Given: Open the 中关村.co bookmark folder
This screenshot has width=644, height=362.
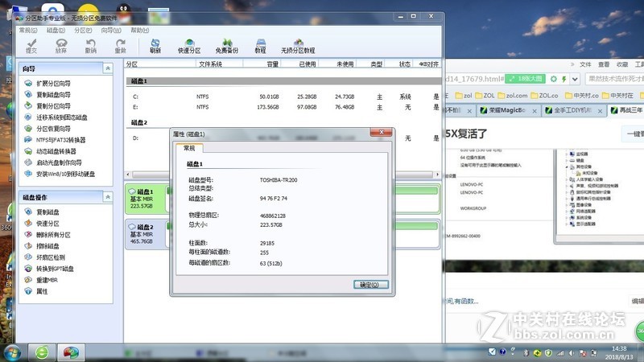Looking at the screenshot, I should 582,96.
